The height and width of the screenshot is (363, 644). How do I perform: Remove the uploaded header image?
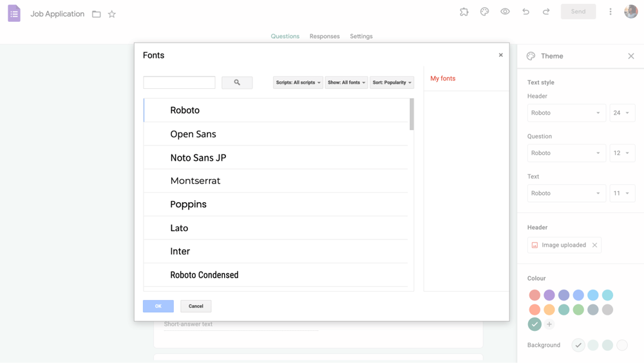(594, 245)
